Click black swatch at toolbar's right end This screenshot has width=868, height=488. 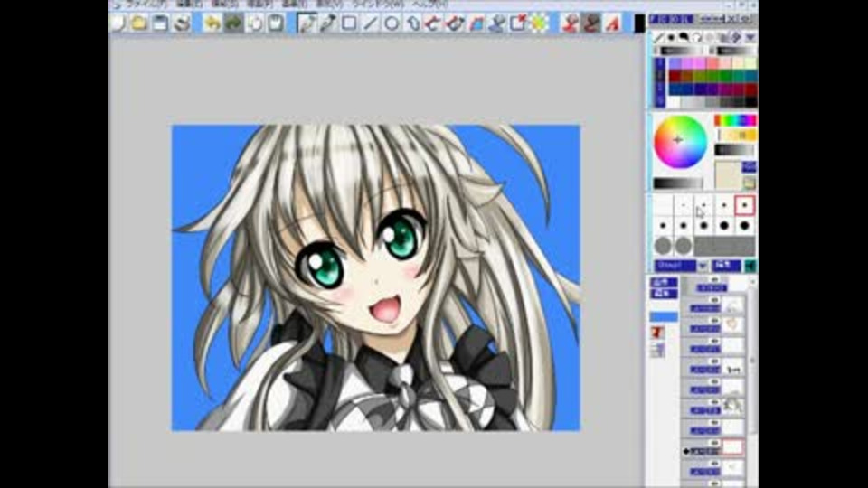[x=639, y=23]
